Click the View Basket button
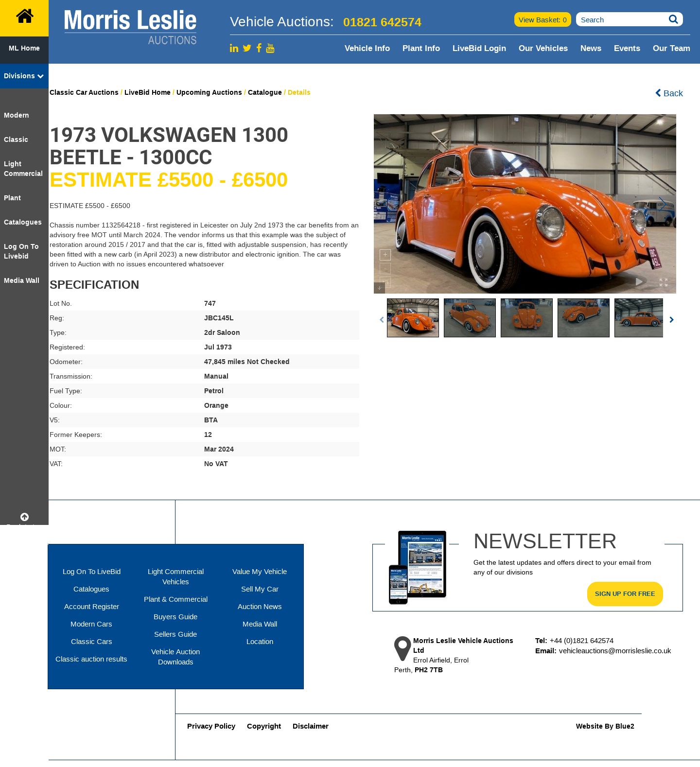Image resolution: width=700 pixels, height=767 pixels. click(x=542, y=19)
